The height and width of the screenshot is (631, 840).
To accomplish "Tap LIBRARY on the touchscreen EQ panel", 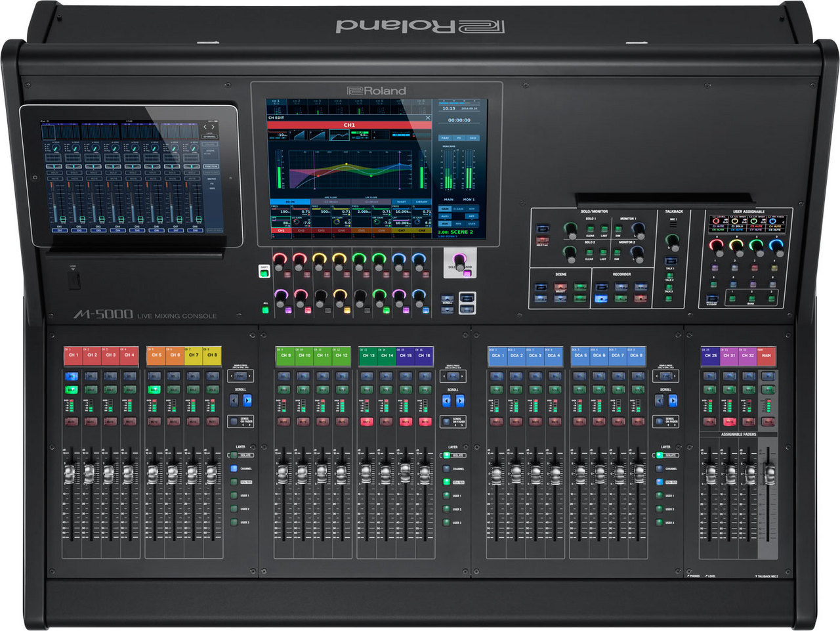I will (421, 202).
